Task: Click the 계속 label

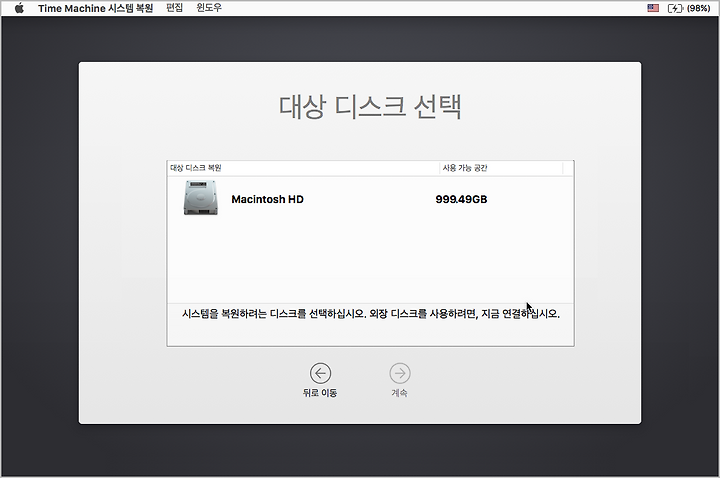Action: pyautogui.click(x=399, y=393)
